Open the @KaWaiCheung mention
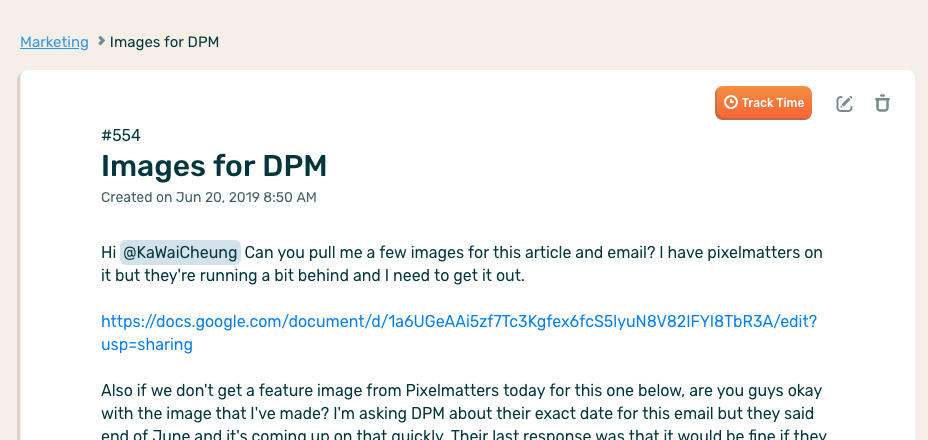 [x=180, y=252]
